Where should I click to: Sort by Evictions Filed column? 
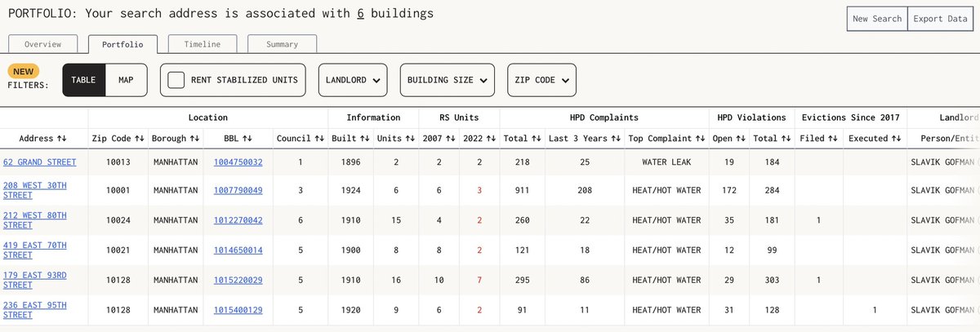tap(818, 139)
